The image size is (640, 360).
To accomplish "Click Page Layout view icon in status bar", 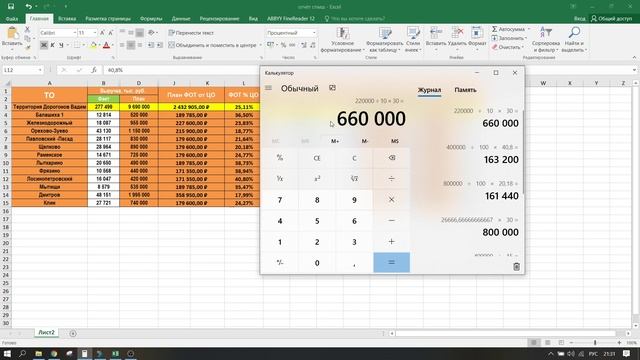I will tap(547, 342).
